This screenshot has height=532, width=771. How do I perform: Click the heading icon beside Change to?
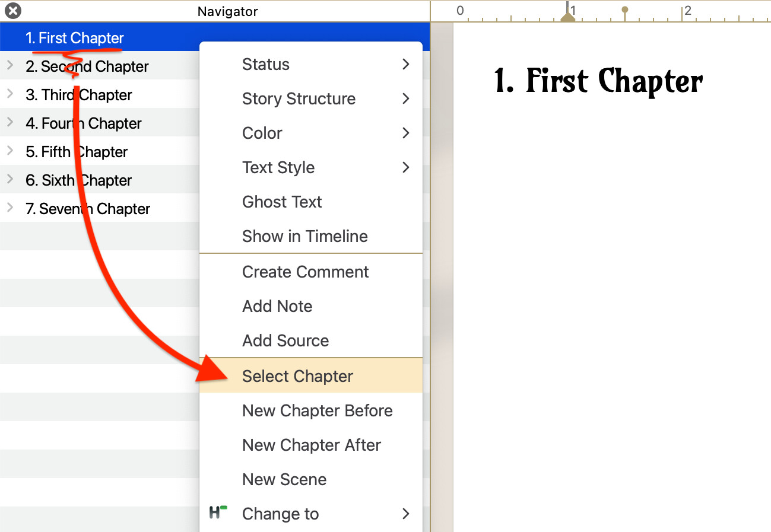point(218,513)
